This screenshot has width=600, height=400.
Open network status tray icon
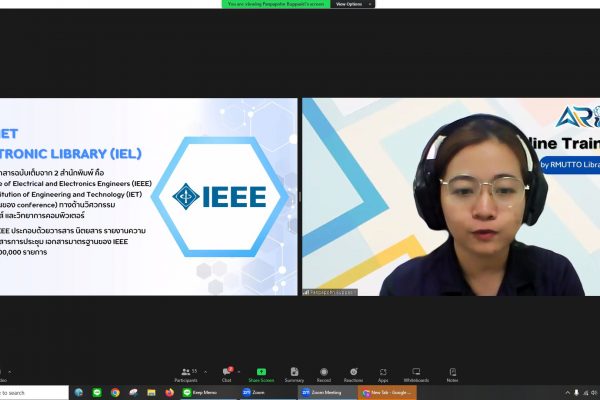point(585,393)
